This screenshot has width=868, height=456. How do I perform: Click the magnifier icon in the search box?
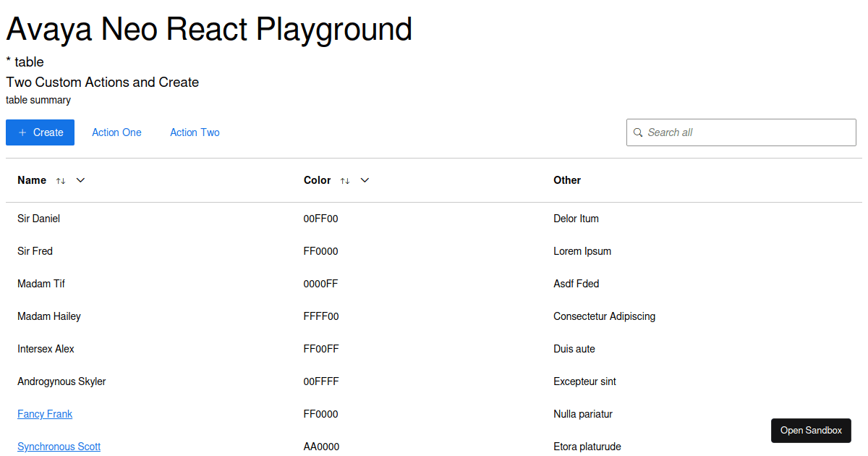pyautogui.click(x=638, y=132)
